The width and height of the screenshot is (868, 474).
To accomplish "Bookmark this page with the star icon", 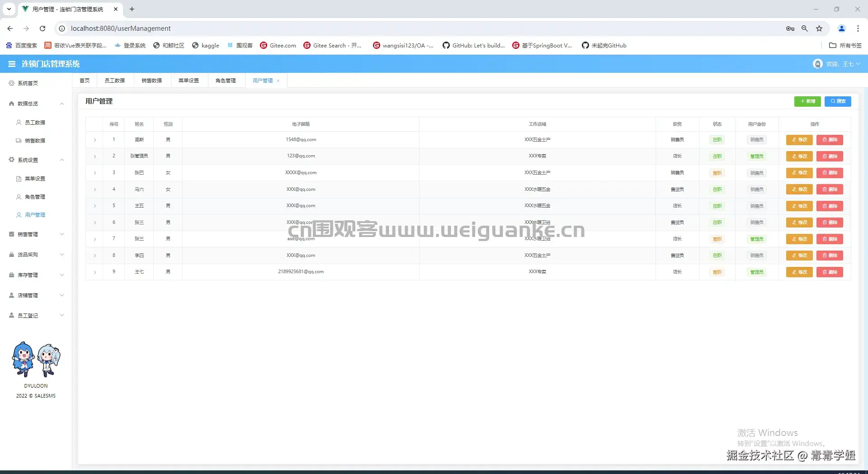I will (x=819, y=28).
